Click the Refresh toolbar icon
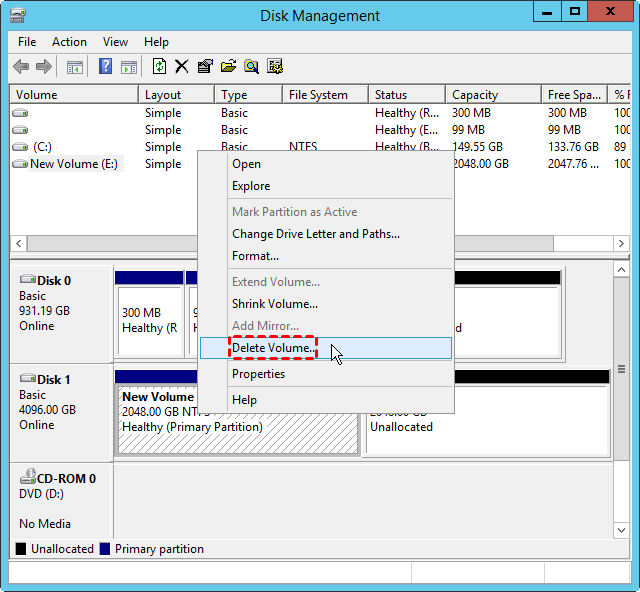This screenshot has height=592, width=640. [159, 66]
